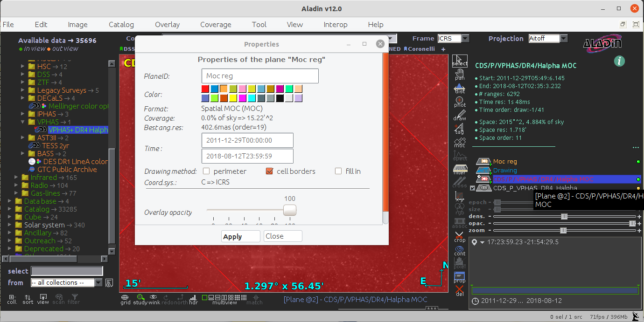
Task: Pick the phot photometry tool
Action: (460, 102)
